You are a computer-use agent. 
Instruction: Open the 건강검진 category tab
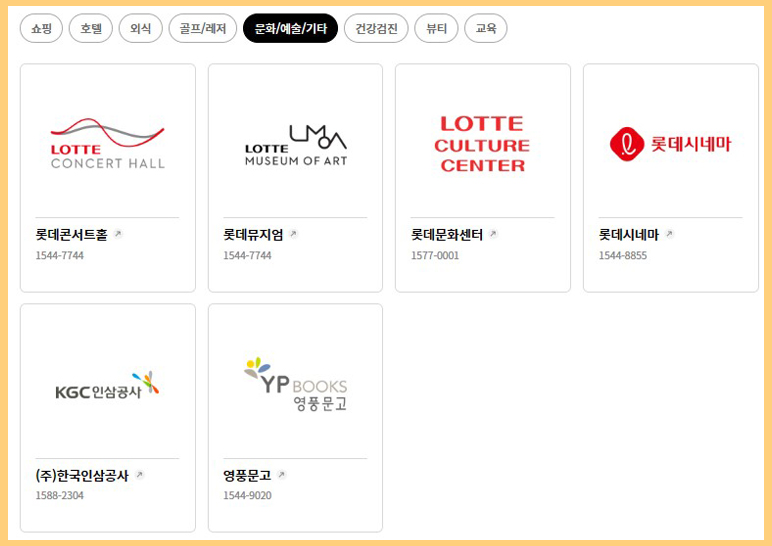(376, 29)
